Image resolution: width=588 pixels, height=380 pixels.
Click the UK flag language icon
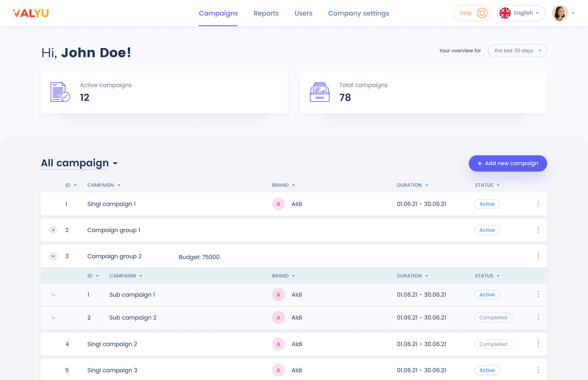pos(505,13)
